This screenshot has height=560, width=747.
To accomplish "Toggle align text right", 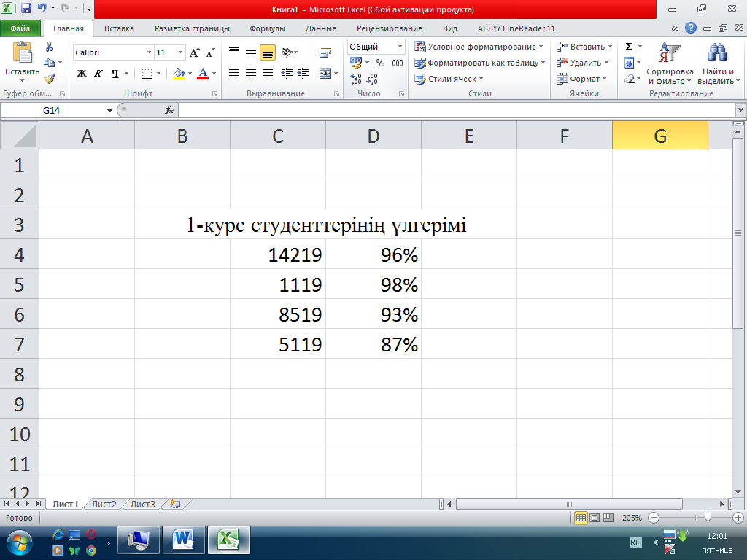I will coord(268,73).
